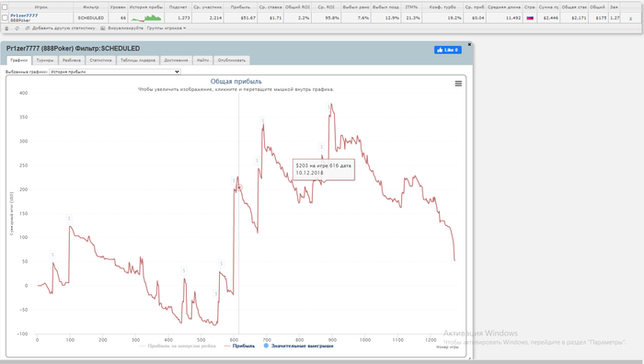Click the 2.2% total ROI cell
Viewport: 644px width, 364px height.
tap(304, 18)
